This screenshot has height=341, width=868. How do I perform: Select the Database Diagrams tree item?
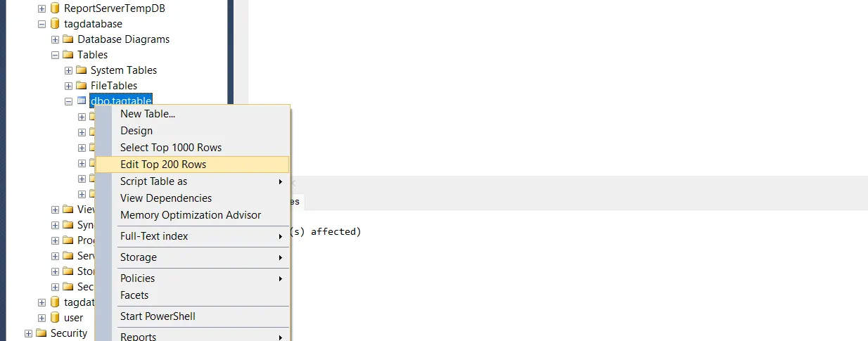pos(123,39)
